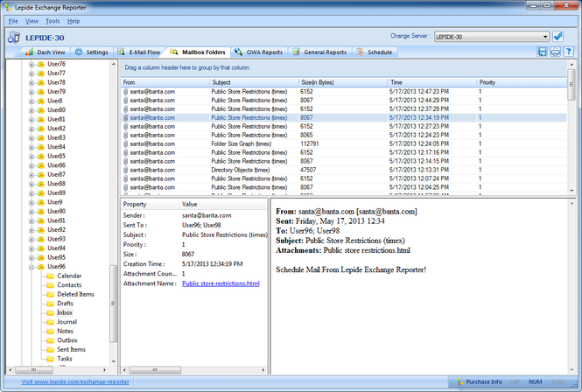Switch to the E-Mail Flow tab
This screenshot has width=582, height=392.
tap(139, 52)
